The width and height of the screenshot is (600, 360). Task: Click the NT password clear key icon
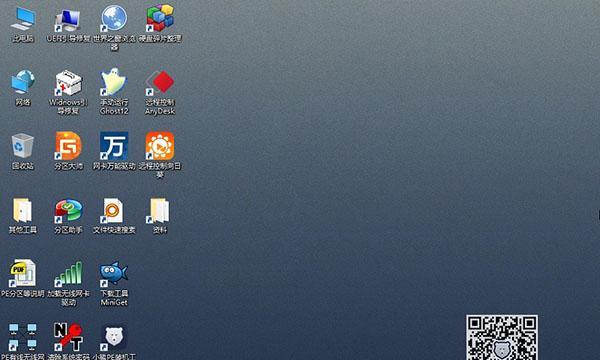tap(69, 337)
